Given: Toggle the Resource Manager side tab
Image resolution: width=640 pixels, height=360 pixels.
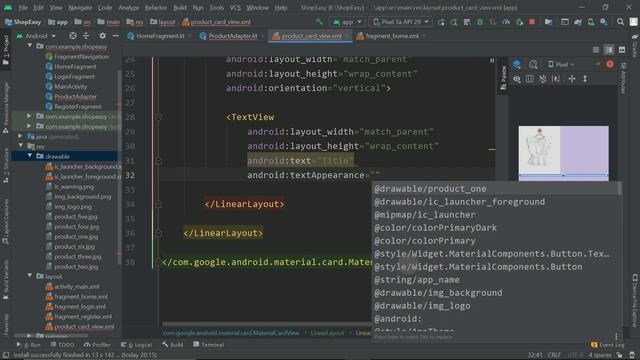Looking at the screenshot, I should click(x=6, y=108).
